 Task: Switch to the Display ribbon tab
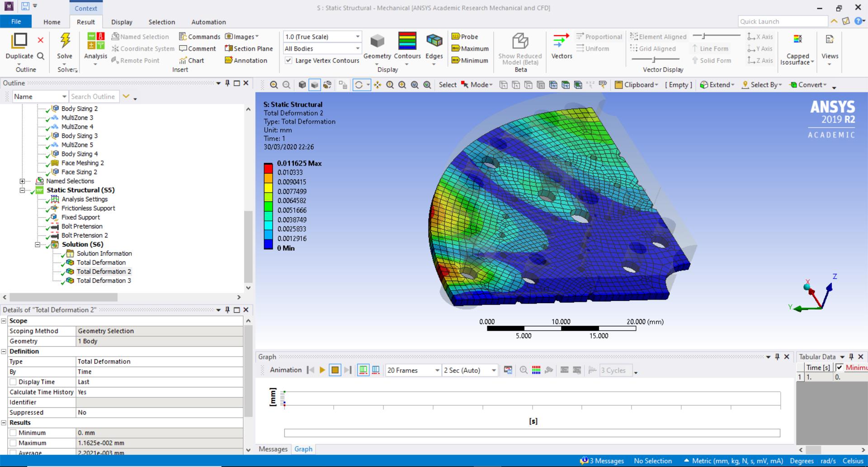pos(122,22)
